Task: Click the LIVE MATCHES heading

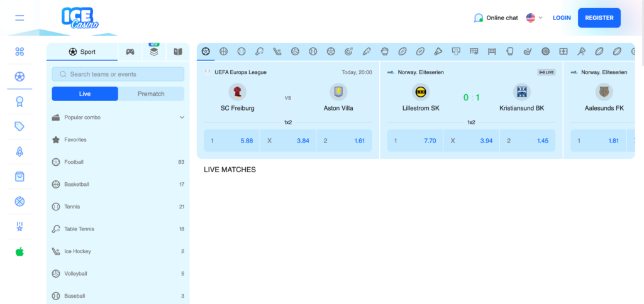Action: tap(230, 170)
